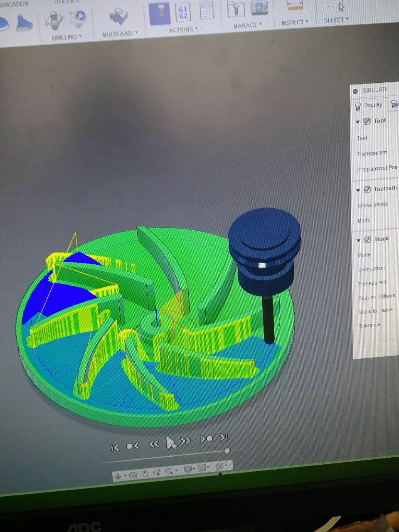This screenshot has height=532, width=399.
Task: Open the orbit type dropdown arrow
Action: coord(124,476)
